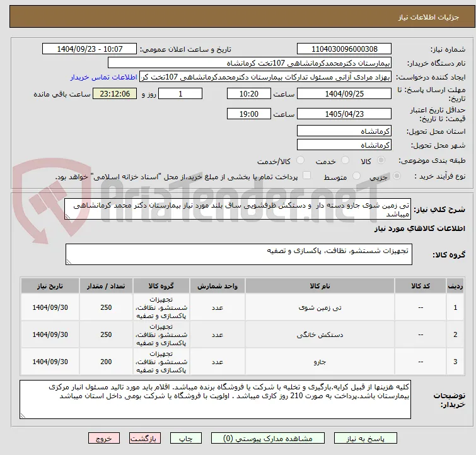Click the resize handle of description box
The image size is (476, 455).
(67, 216)
